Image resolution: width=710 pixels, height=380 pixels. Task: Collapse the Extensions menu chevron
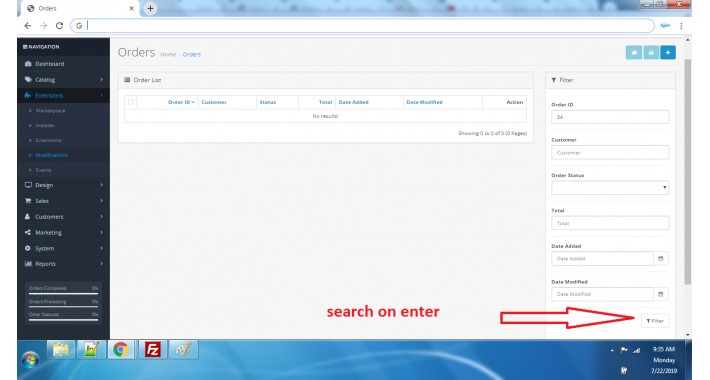point(101,95)
